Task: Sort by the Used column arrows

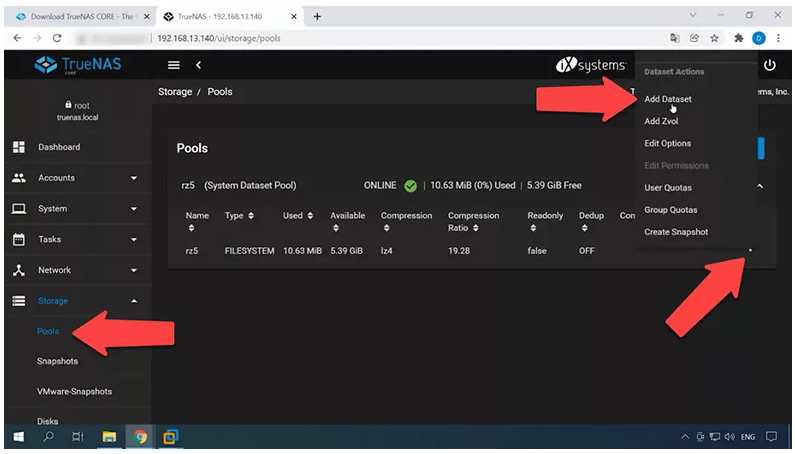Action: [x=310, y=216]
